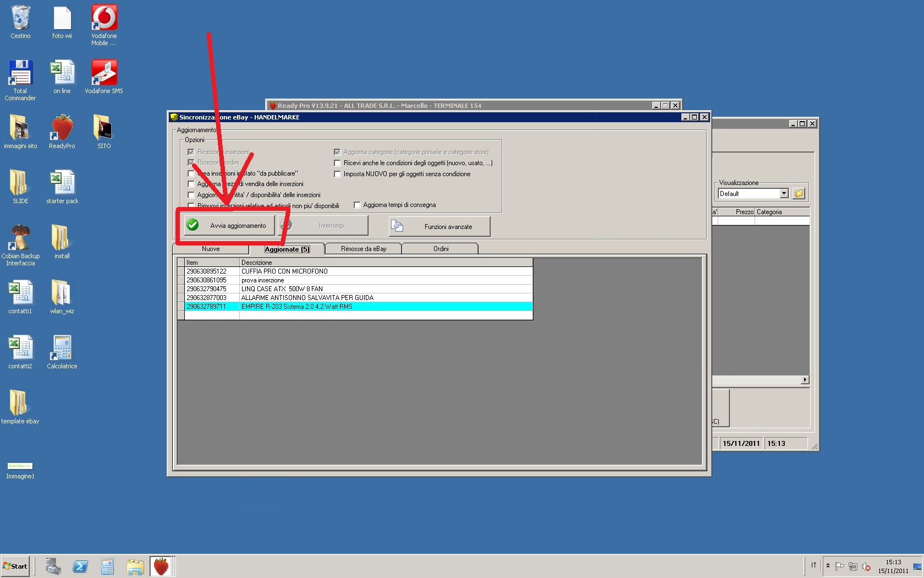924x578 pixels.
Task: Click the Categoria column header in background window
Action: point(782,212)
